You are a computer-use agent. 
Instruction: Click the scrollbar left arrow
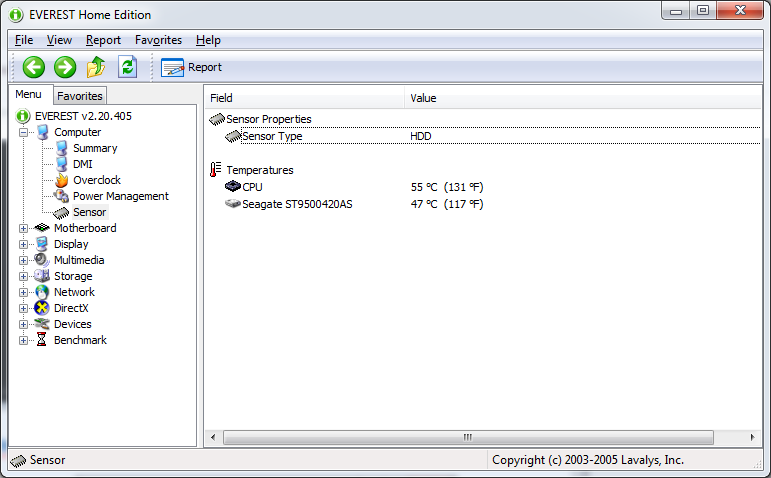(x=213, y=437)
